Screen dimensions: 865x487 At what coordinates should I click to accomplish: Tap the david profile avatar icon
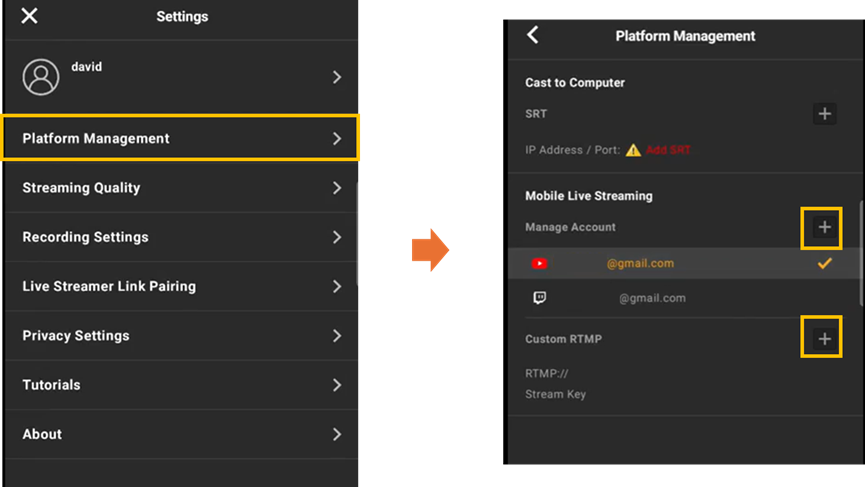[41, 77]
